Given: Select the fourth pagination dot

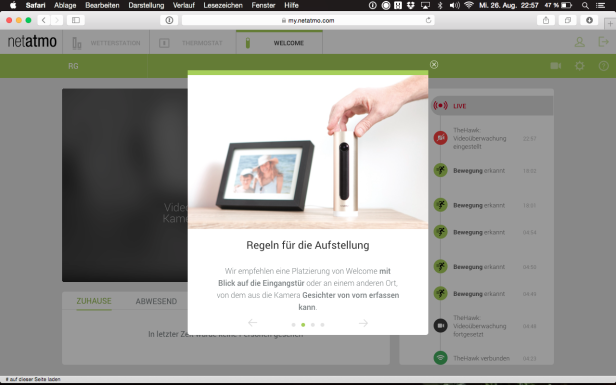Looking at the screenshot, I should point(322,325).
